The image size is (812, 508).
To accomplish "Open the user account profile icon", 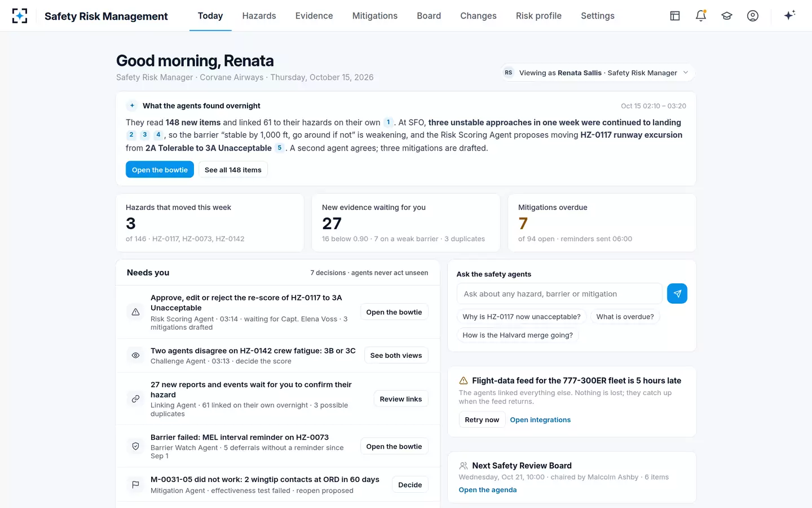I will coord(753,16).
